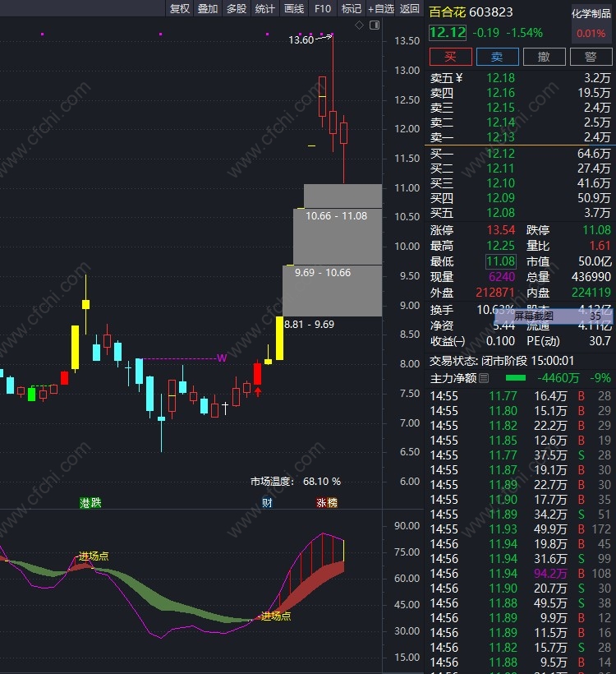616x674 pixels.
Task: Click the 内盘 value 224119
Action: pos(591,293)
